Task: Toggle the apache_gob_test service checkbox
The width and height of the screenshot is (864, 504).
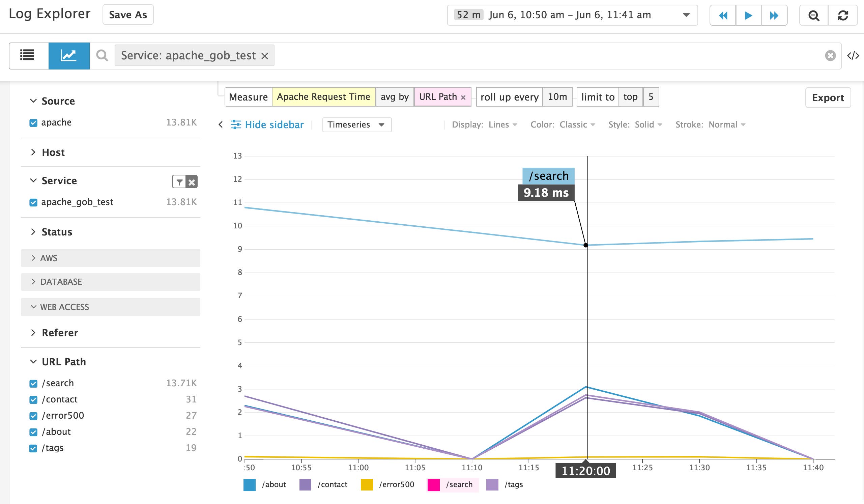Action: coord(33,202)
